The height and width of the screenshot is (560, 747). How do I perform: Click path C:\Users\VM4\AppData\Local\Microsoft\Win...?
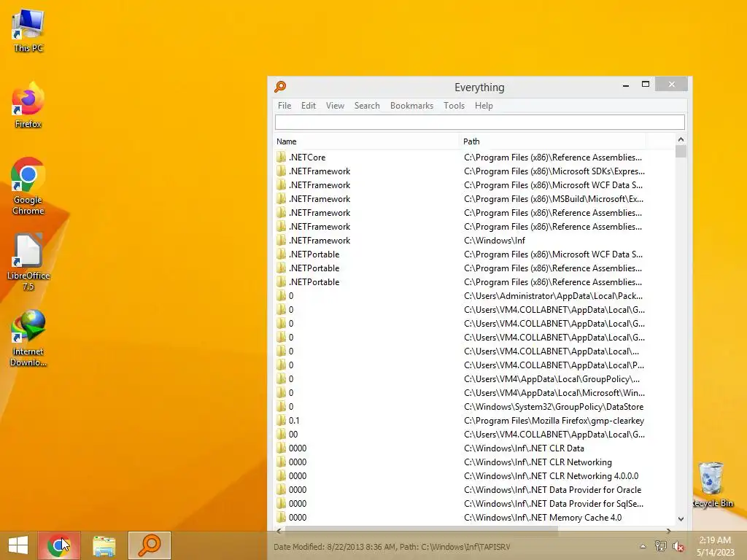pos(554,393)
